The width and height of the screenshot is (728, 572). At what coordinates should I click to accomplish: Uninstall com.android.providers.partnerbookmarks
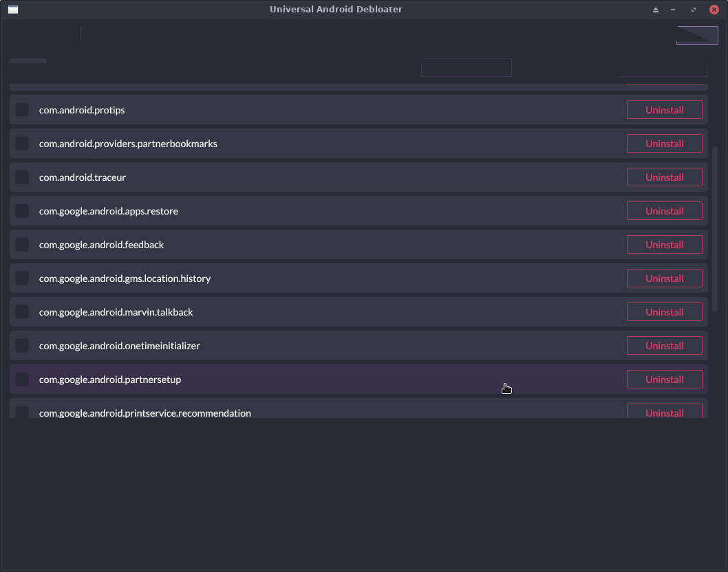[664, 143]
